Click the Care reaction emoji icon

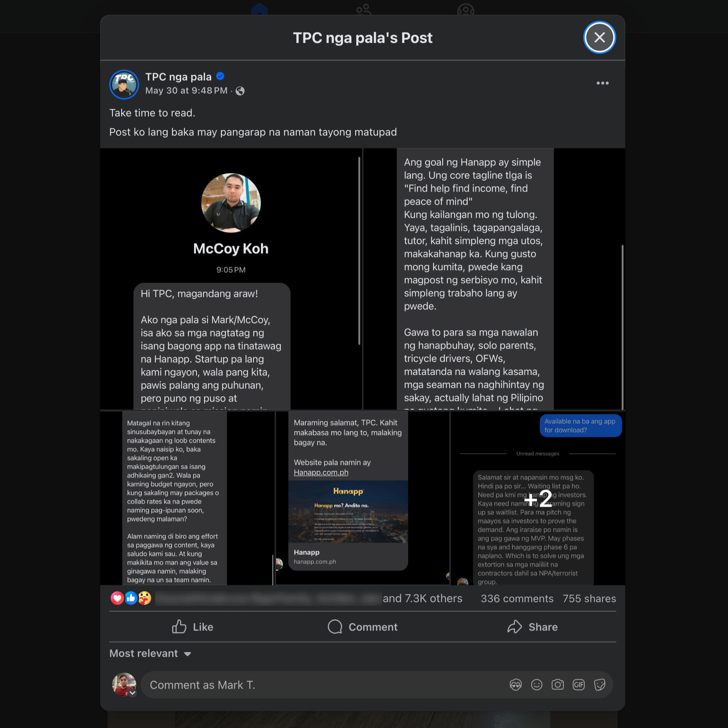coord(145,598)
